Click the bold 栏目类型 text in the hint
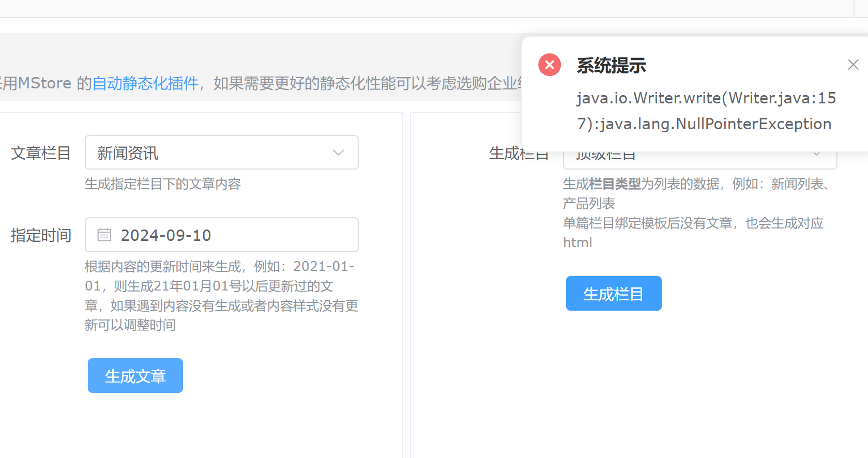This screenshot has width=868, height=458. point(615,184)
